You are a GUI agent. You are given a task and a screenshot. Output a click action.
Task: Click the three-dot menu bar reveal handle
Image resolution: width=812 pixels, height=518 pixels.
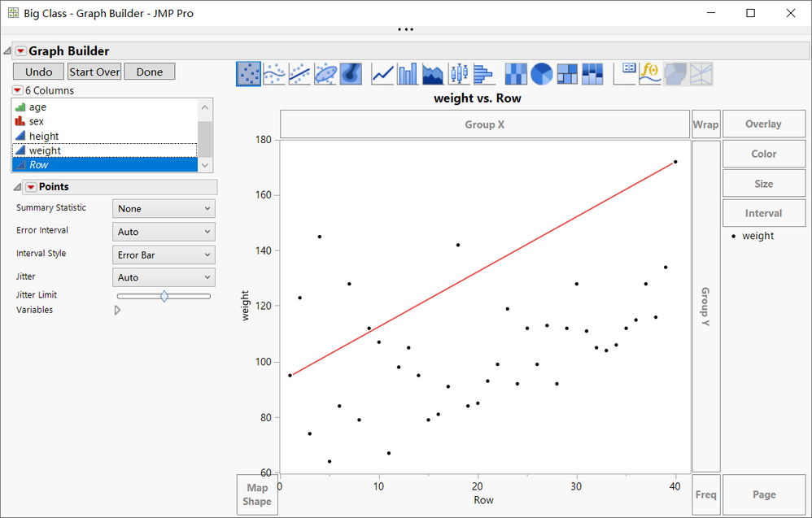[x=405, y=29]
